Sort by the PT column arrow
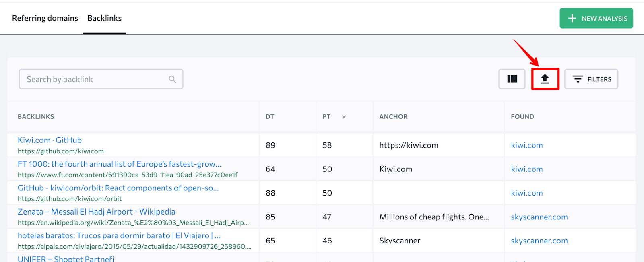Viewport: 644px width, 262px height. pyautogui.click(x=344, y=117)
